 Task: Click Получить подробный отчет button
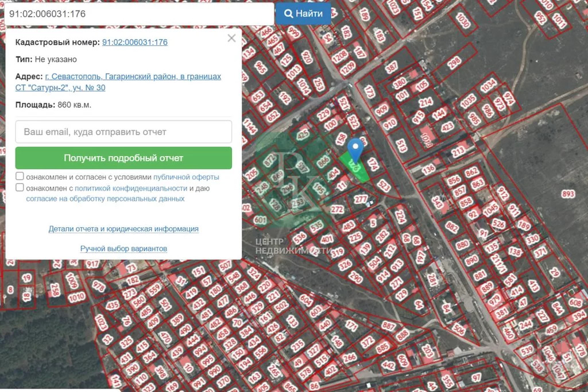click(x=123, y=158)
